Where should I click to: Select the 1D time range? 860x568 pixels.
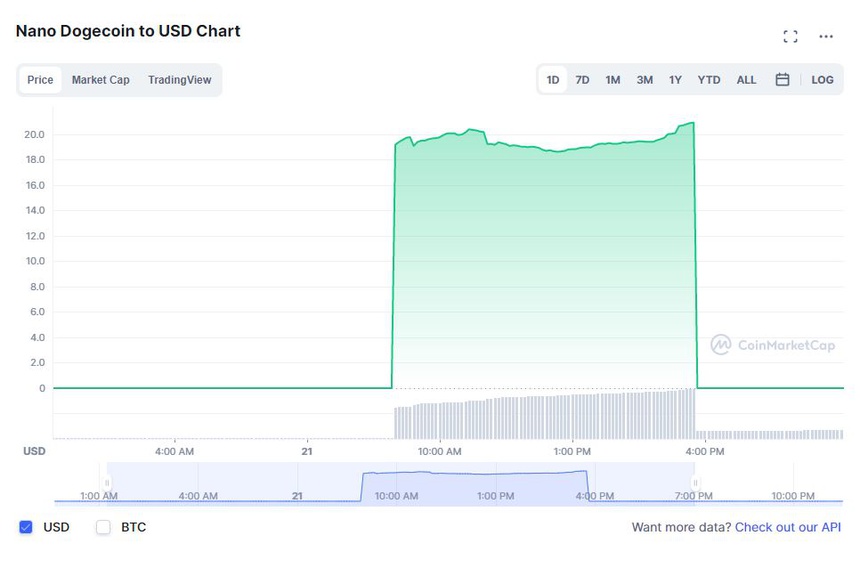point(552,80)
